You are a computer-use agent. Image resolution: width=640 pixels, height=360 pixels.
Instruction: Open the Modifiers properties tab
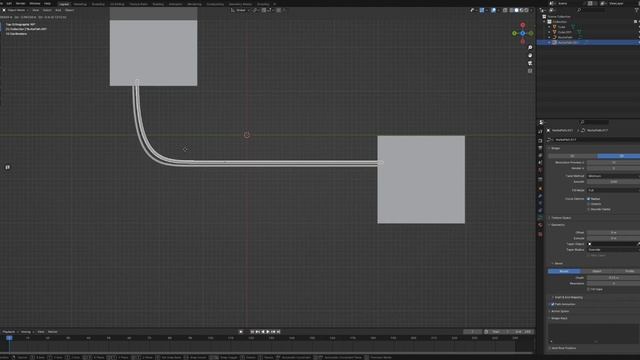pyautogui.click(x=540, y=196)
